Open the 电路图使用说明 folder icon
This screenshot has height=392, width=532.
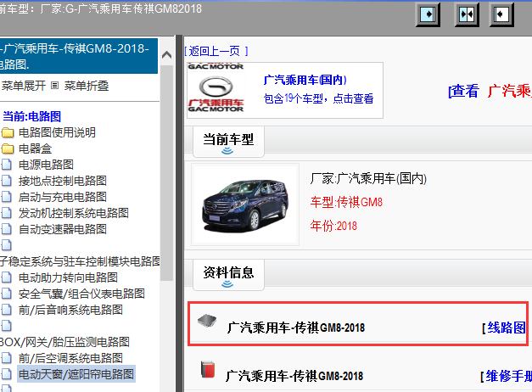click(x=7, y=132)
